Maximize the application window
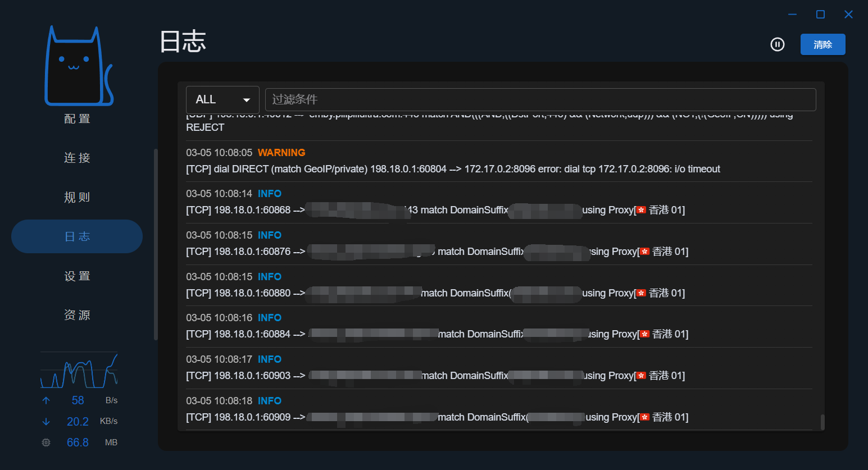Image resolution: width=868 pixels, height=470 pixels. click(820, 15)
